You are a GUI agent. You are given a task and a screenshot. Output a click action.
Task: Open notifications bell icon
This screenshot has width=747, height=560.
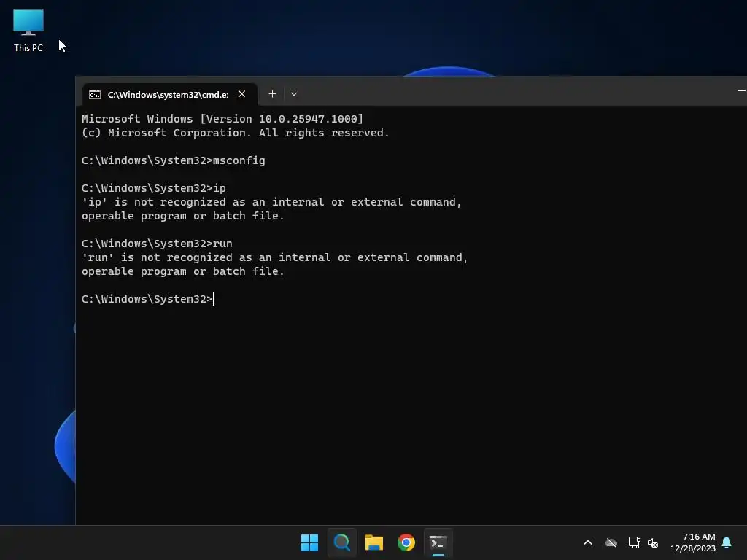pyautogui.click(x=727, y=542)
